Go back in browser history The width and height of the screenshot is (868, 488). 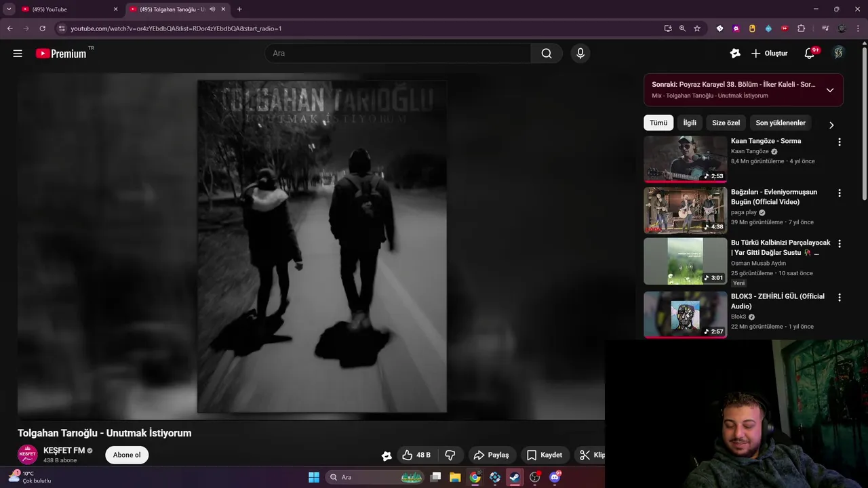tap(9, 28)
